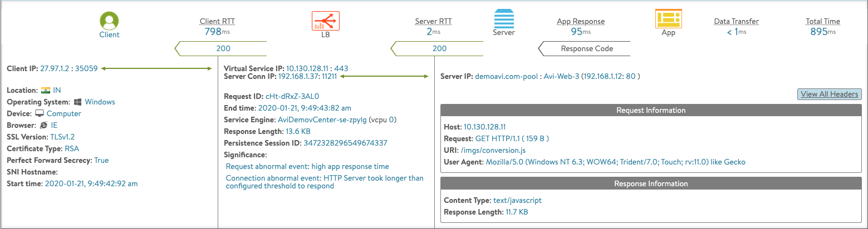Click the orange App icon

tap(669, 19)
